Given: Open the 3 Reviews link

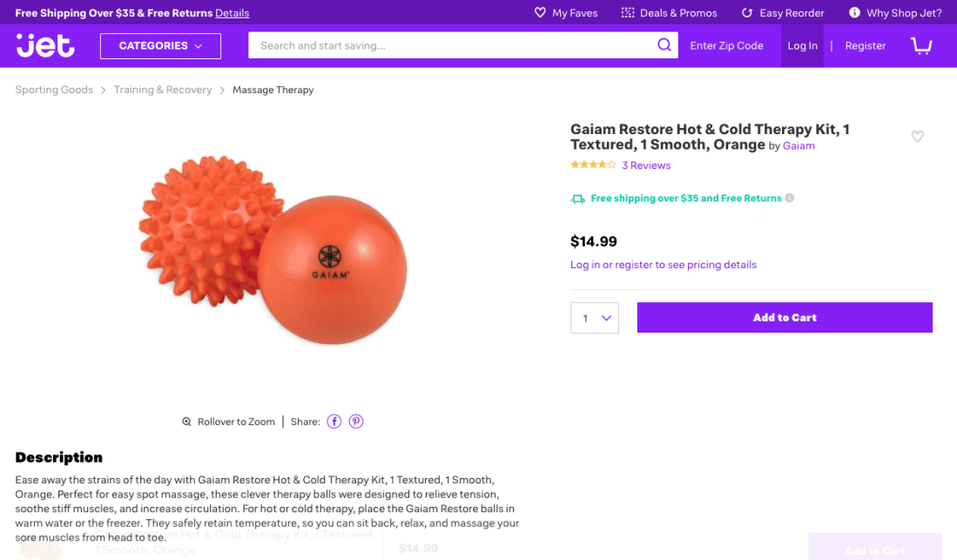Looking at the screenshot, I should tap(645, 165).
